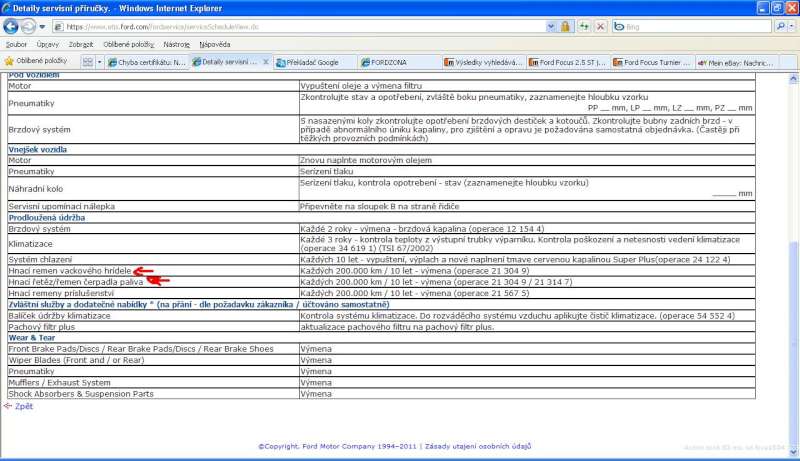Viewport: 800px width, 461px height.
Task: Click the browser Back arrow button
Action: point(12,26)
